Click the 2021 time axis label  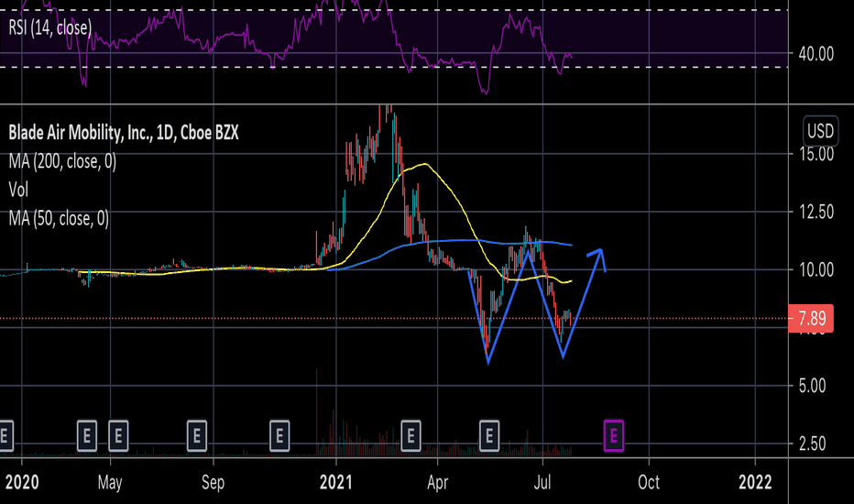336,482
